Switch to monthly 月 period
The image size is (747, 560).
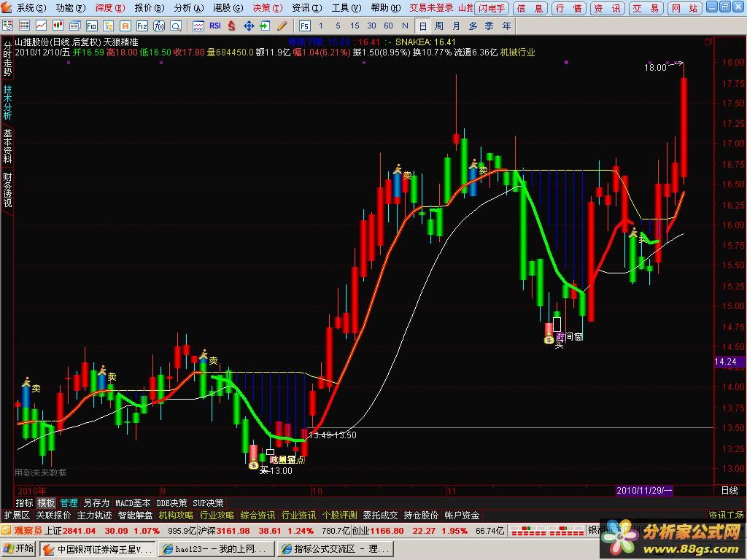coord(457,26)
